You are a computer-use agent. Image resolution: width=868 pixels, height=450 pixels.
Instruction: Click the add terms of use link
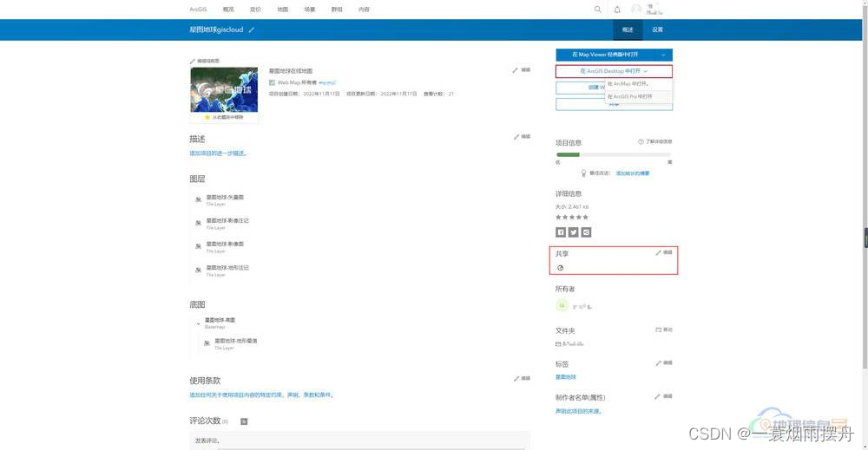pos(261,395)
